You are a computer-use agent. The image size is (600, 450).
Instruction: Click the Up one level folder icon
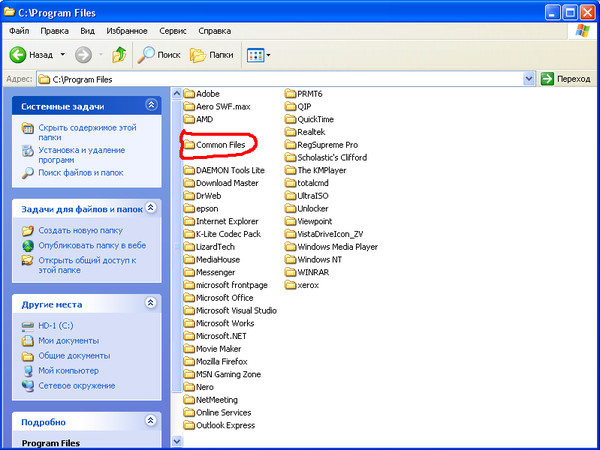click(119, 55)
